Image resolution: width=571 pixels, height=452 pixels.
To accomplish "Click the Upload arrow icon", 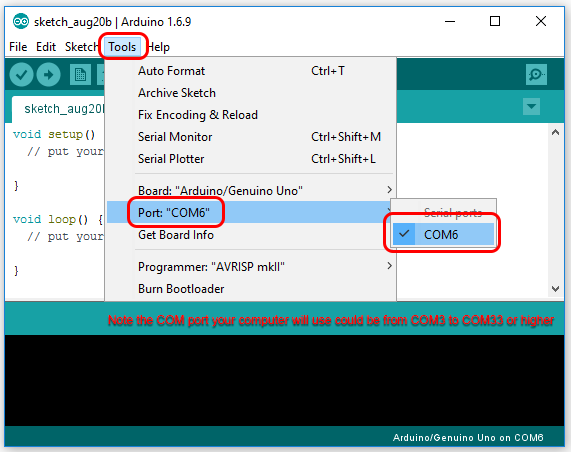I will (x=48, y=75).
